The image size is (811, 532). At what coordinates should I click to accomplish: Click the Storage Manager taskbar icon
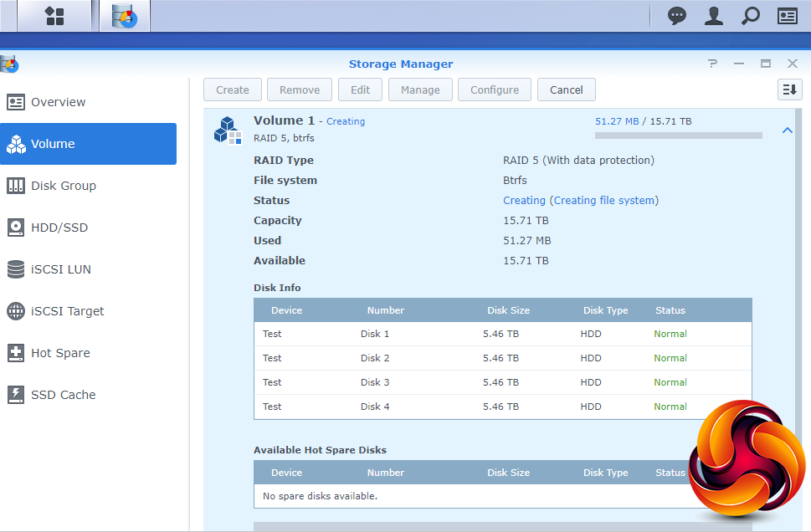pyautogui.click(x=125, y=16)
